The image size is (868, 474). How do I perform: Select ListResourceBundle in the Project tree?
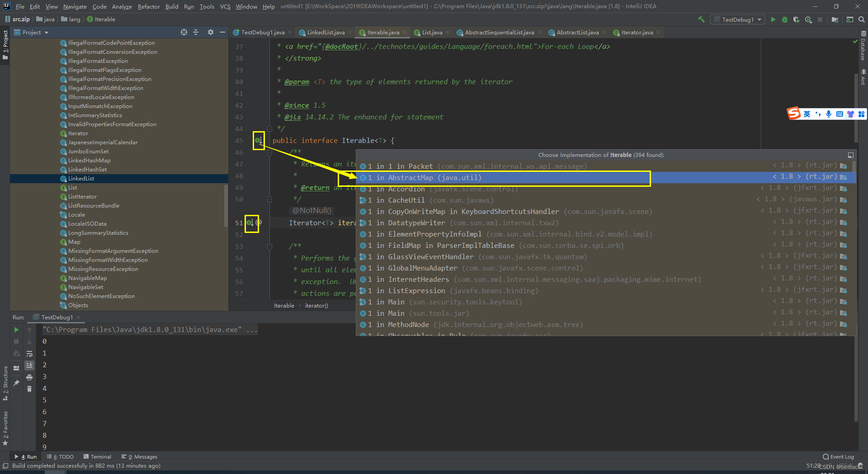(94, 206)
